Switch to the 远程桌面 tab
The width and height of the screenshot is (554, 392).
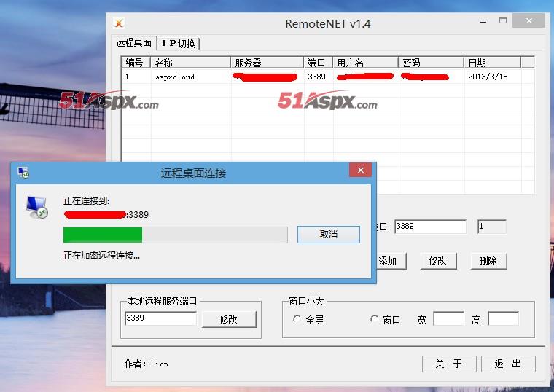(134, 43)
